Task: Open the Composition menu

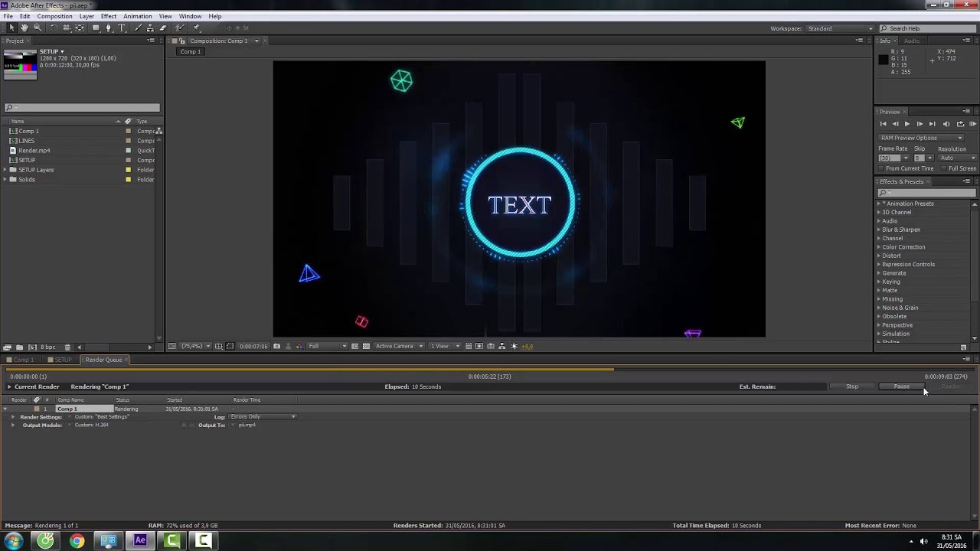Action: click(x=54, y=15)
